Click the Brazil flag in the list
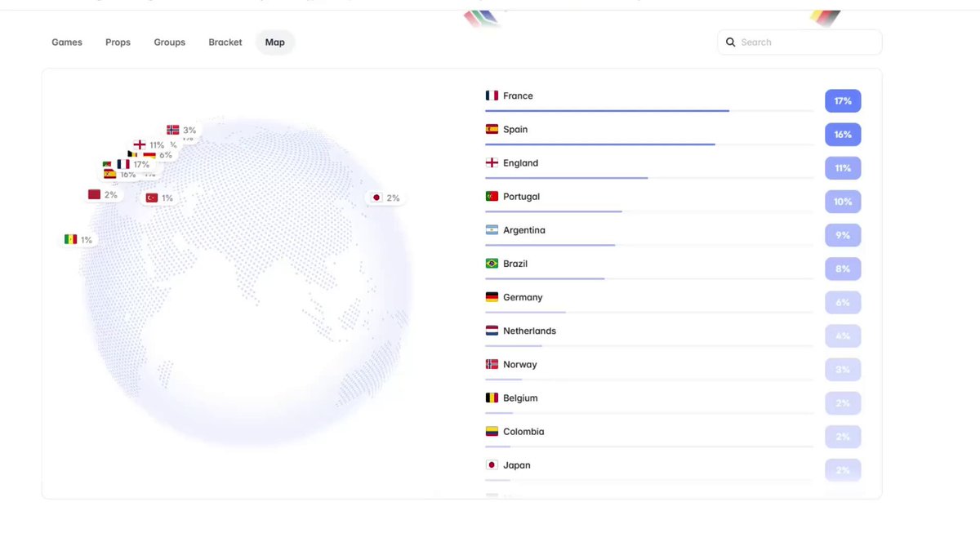This screenshot has width=980, height=551. (x=492, y=264)
